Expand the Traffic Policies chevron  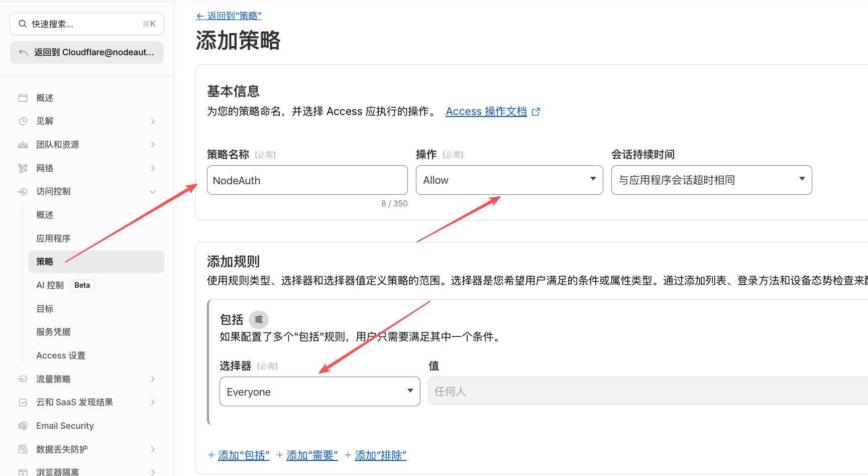(x=153, y=379)
